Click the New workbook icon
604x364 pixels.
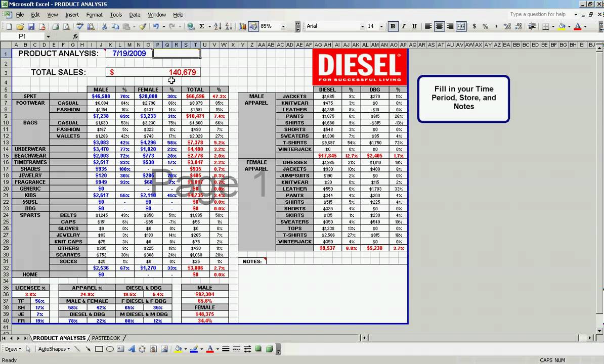[x=9, y=26]
